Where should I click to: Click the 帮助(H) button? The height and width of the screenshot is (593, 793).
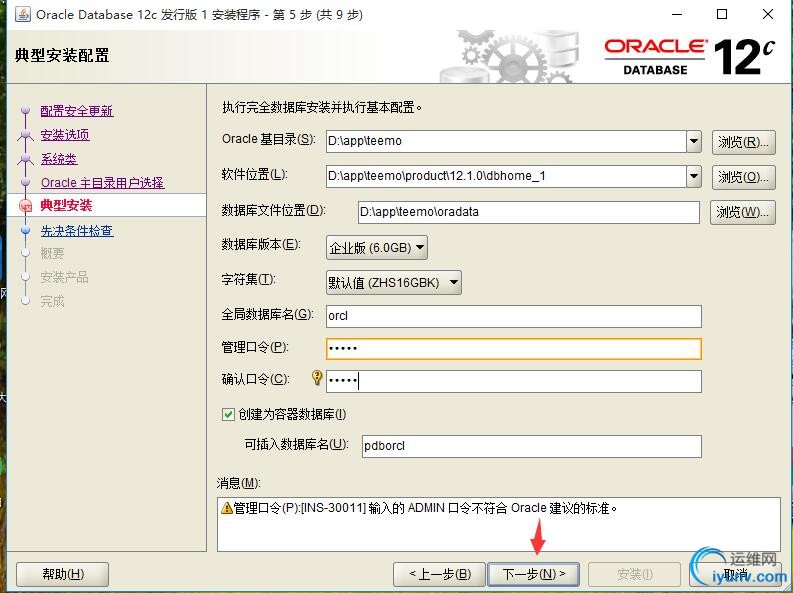[x=63, y=574]
